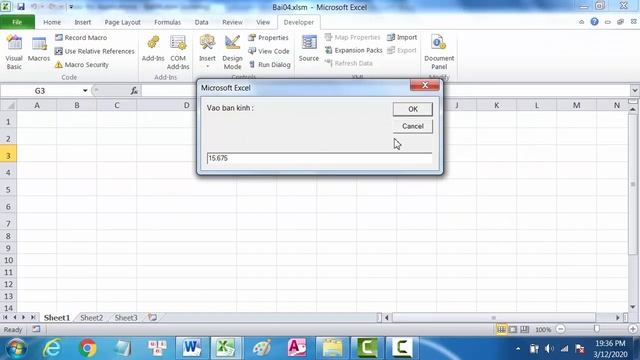Switch to Page Layout view button
The image size is (640, 360).
(513, 329)
